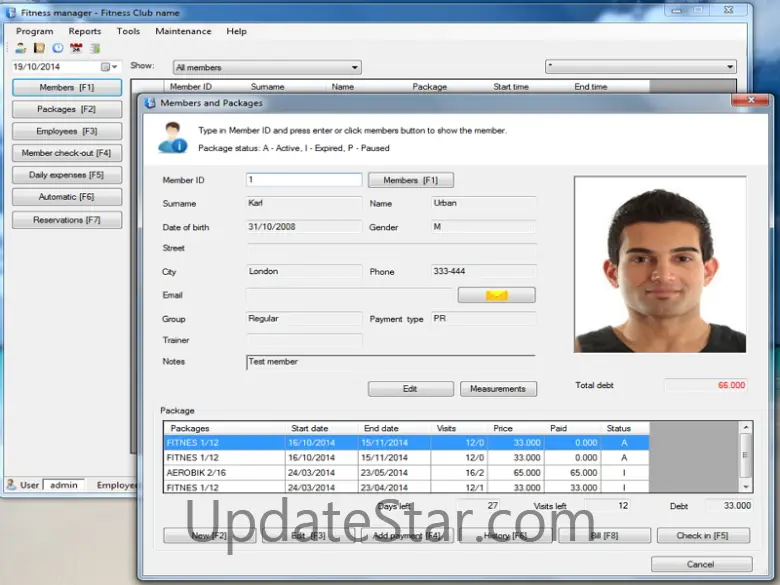This screenshot has width=780, height=585.
Task: Click the 23/05/2014 end date cell
Action: click(394, 473)
